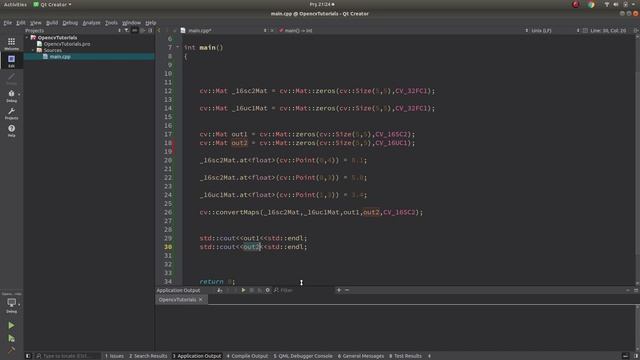This screenshot has width=640, height=360.
Task: Split the Projects side panel
Action: pos(142,30)
